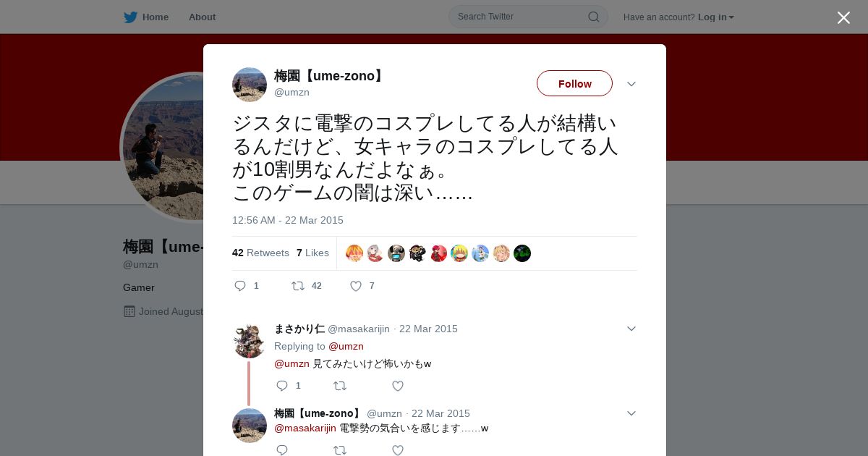
Task: Click the Twitter bird Home icon
Action: 130,17
